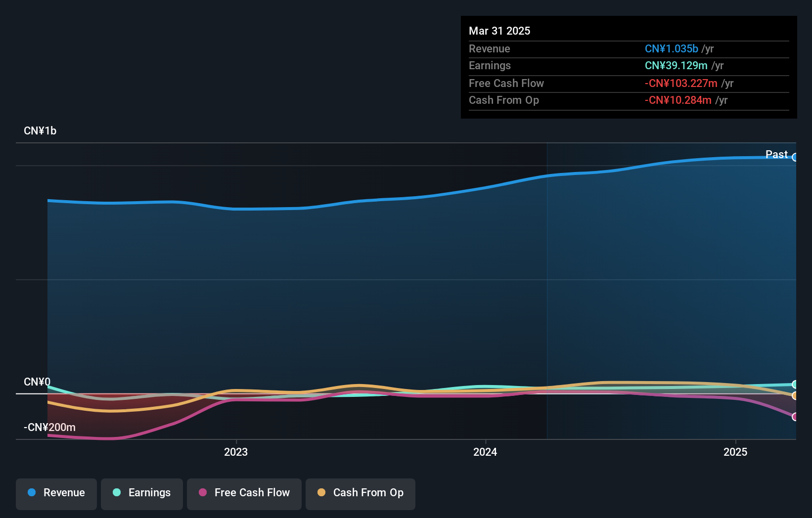
Task: Click the Free Cash Flow label in tooltip
Action: [506, 83]
